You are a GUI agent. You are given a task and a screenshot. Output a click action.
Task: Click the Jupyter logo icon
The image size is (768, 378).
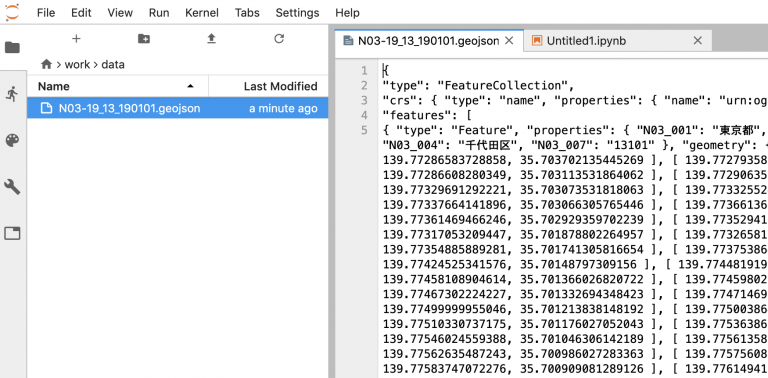pyautogui.click(x=12, y=12)
